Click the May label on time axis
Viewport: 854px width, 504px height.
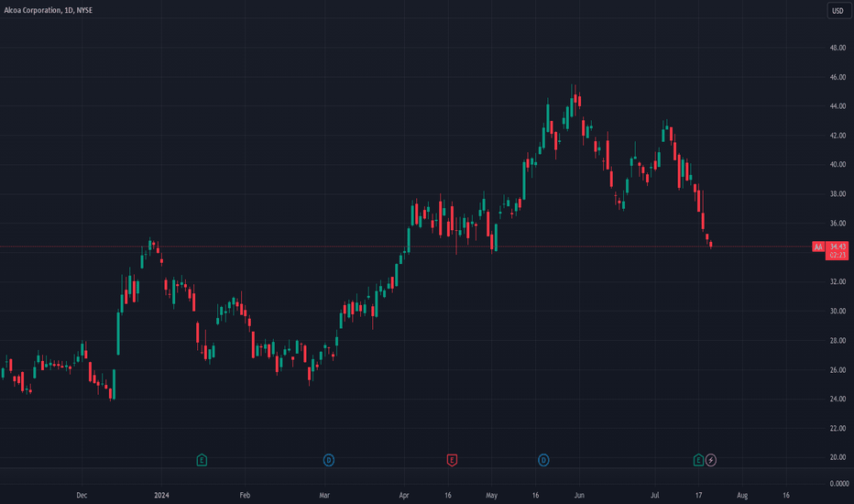(492, 495)
